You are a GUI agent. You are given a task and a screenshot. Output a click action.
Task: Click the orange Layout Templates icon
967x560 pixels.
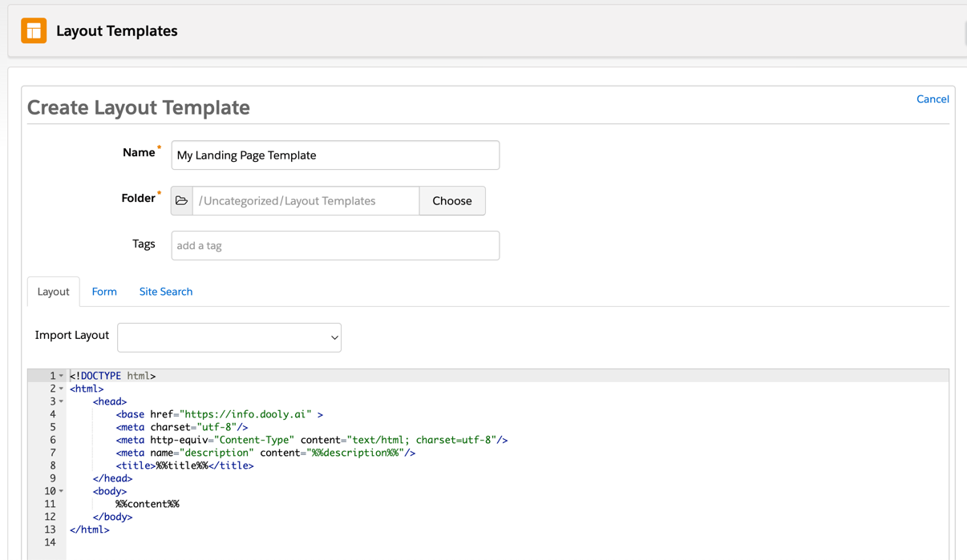(x=34, y=30)
